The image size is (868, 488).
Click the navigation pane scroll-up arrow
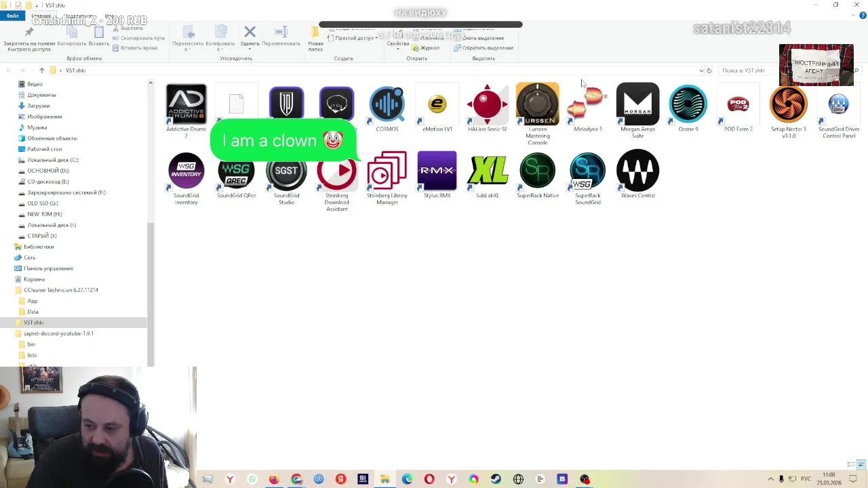(151, 83)
